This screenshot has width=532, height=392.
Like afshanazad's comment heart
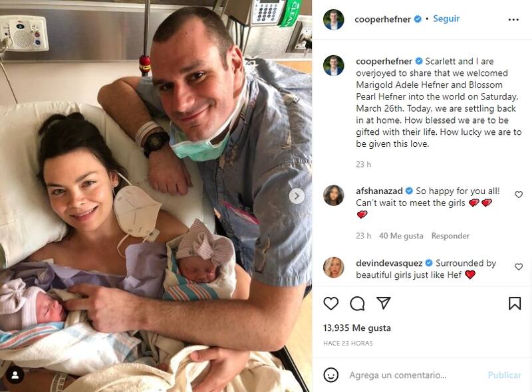[x=519, y=195]
